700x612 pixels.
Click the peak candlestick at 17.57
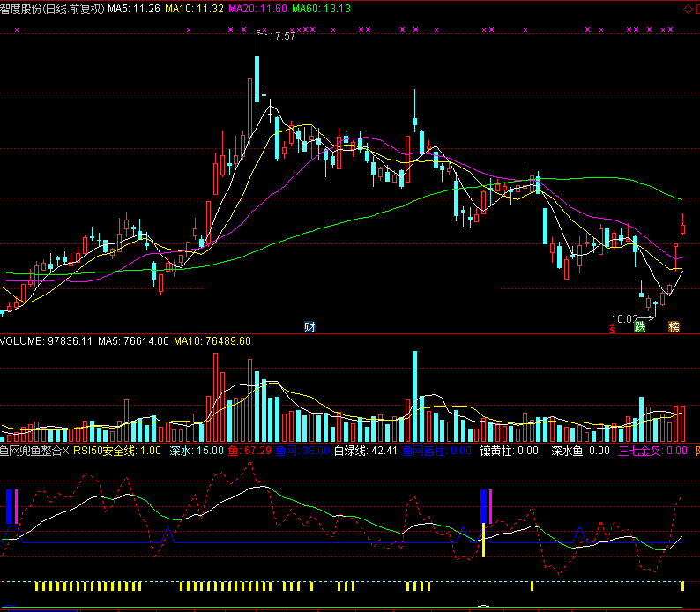[x=257, y=71]
